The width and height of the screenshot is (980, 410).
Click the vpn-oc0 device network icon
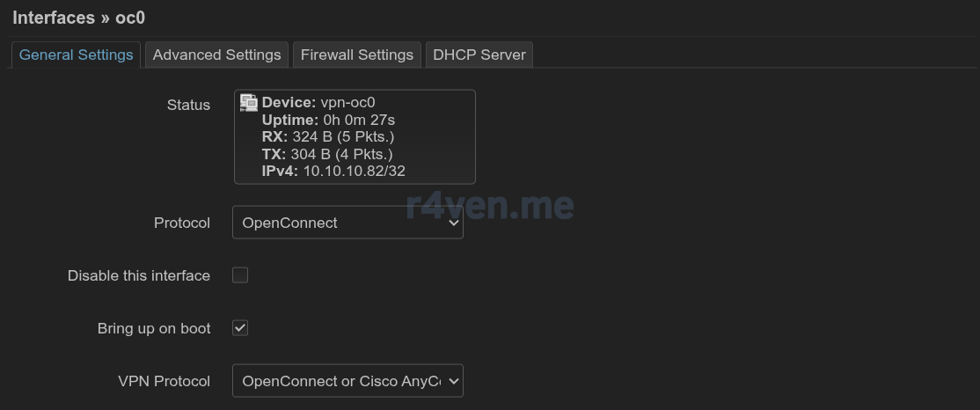pos(249,102)
